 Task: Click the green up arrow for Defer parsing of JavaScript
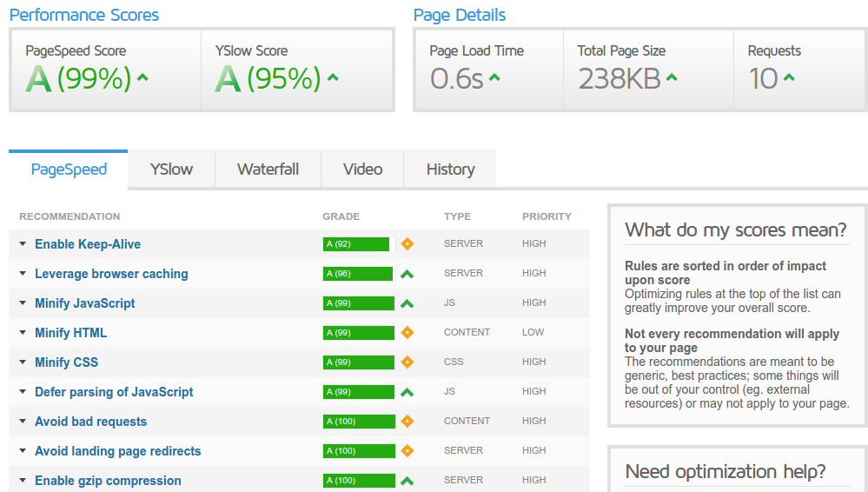click(407, 392)
